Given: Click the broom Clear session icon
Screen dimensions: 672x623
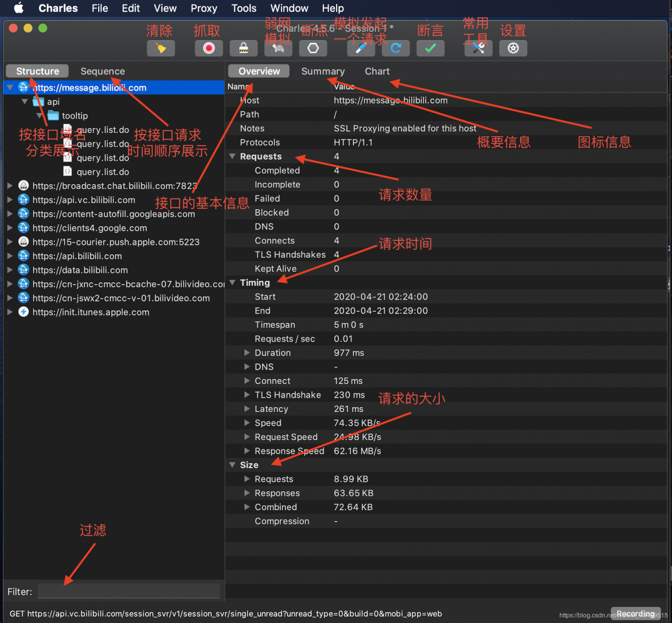Looking at the screenshot, I should coord(161,48).
